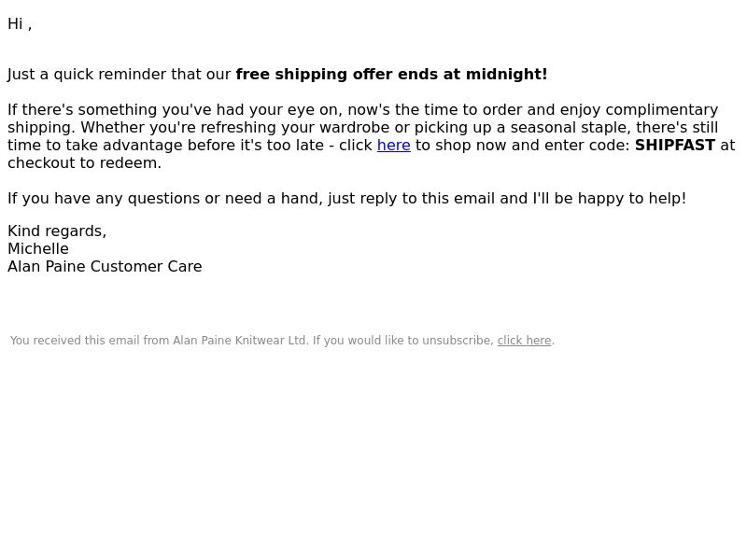
Task: Click the bold "free shipping offer ends at midnight!" text
Action: pyautogui.click(x=391, y=75)
